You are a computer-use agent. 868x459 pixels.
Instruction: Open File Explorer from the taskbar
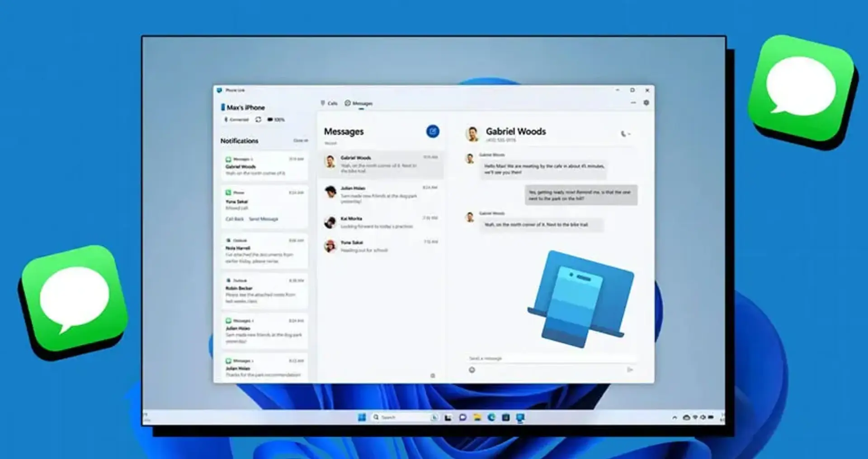[477, 417]
